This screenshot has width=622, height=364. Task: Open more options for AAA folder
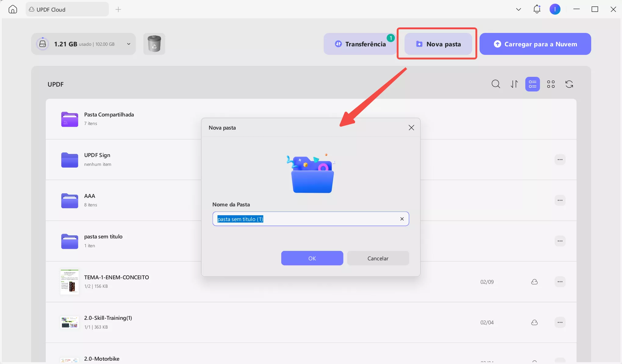point(560,200)
